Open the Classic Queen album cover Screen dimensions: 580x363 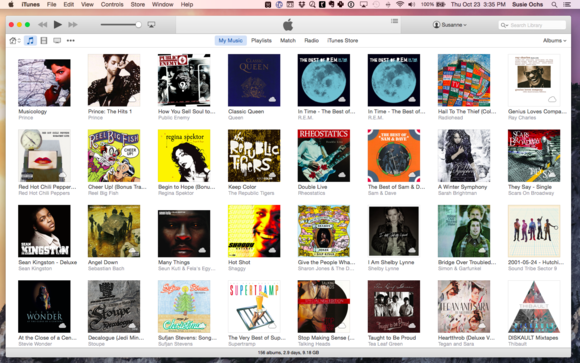pos(254,80)
